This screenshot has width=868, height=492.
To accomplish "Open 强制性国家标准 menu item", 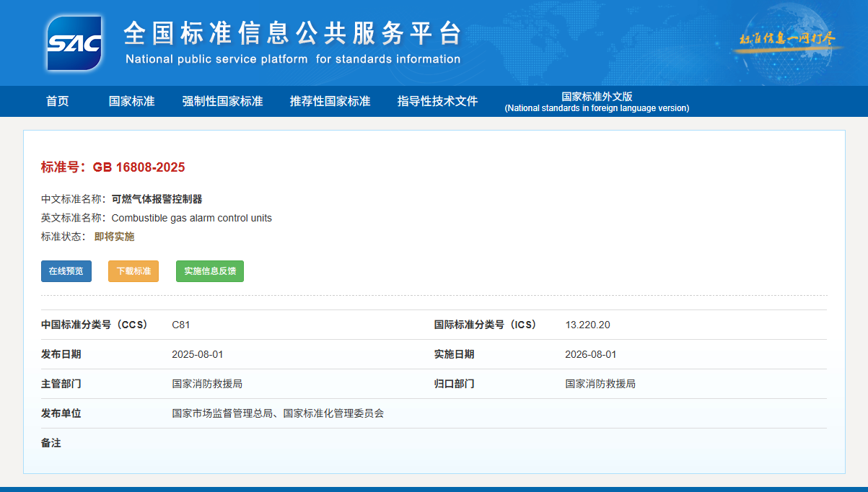I will 222,101.
